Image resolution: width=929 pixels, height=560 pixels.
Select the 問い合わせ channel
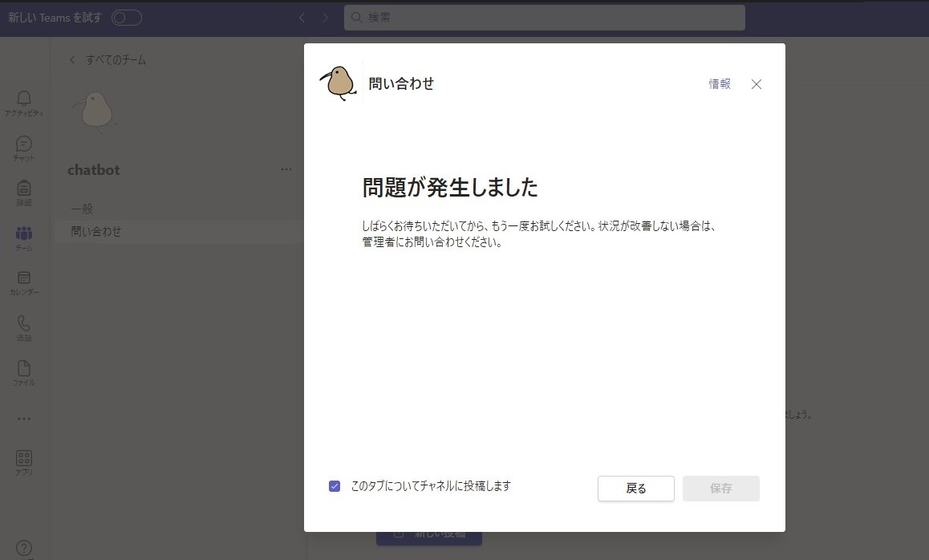pyautogui.click(x=178, y=232)
